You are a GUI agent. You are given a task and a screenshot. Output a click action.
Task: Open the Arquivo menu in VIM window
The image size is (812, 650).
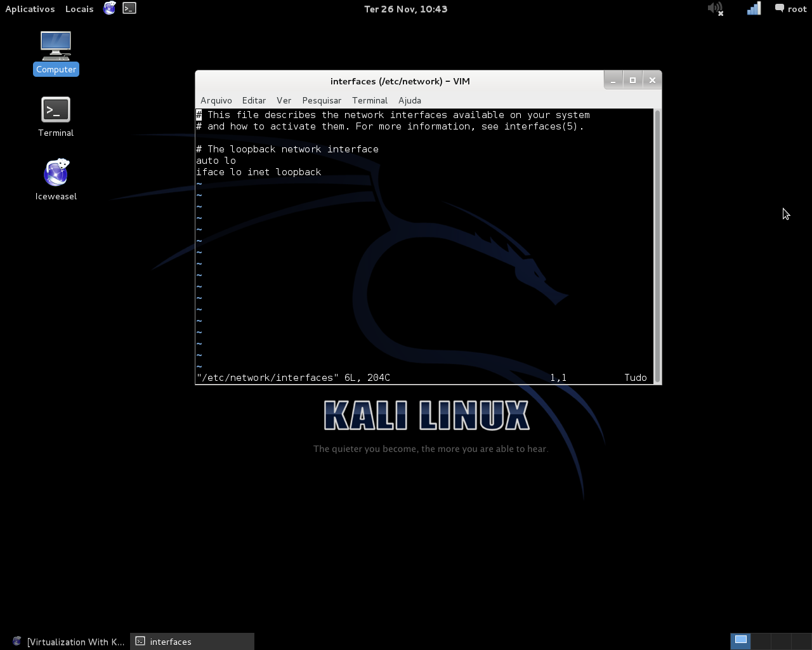point(216,100)
